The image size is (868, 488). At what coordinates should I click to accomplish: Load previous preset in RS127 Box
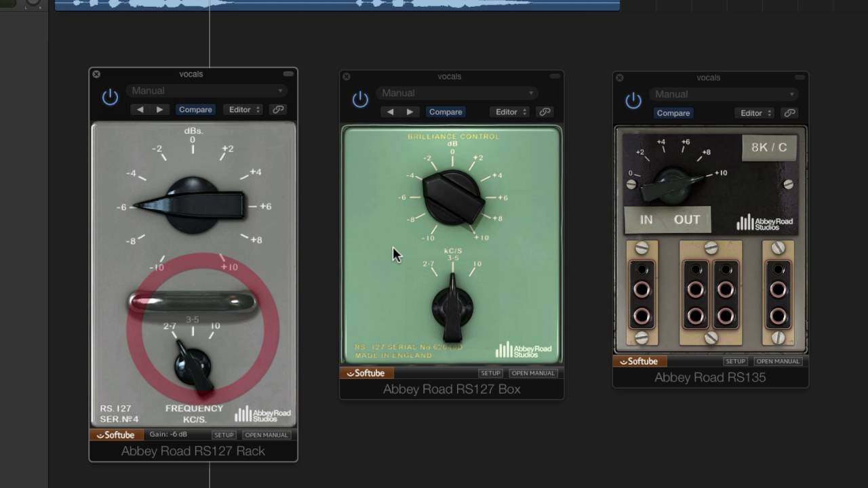point(390,113)
